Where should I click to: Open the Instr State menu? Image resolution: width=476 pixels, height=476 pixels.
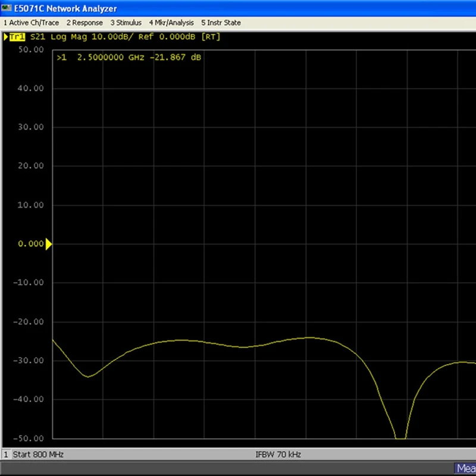coord(221,23)
